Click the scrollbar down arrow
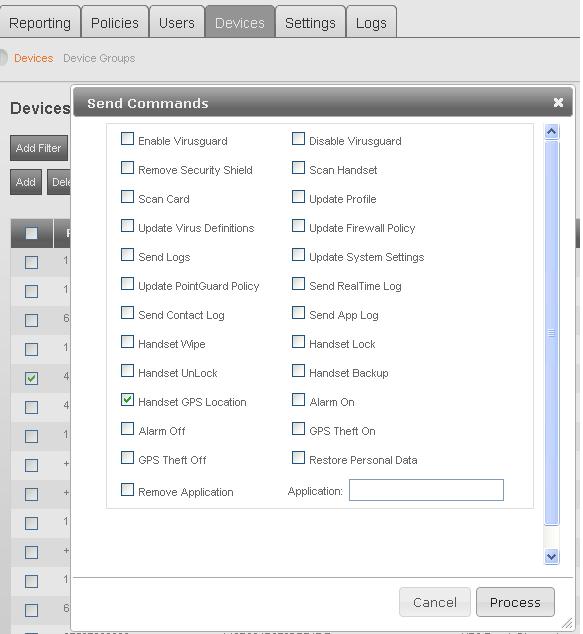Screen dimensions: 583x634 [x=551, y=557]
